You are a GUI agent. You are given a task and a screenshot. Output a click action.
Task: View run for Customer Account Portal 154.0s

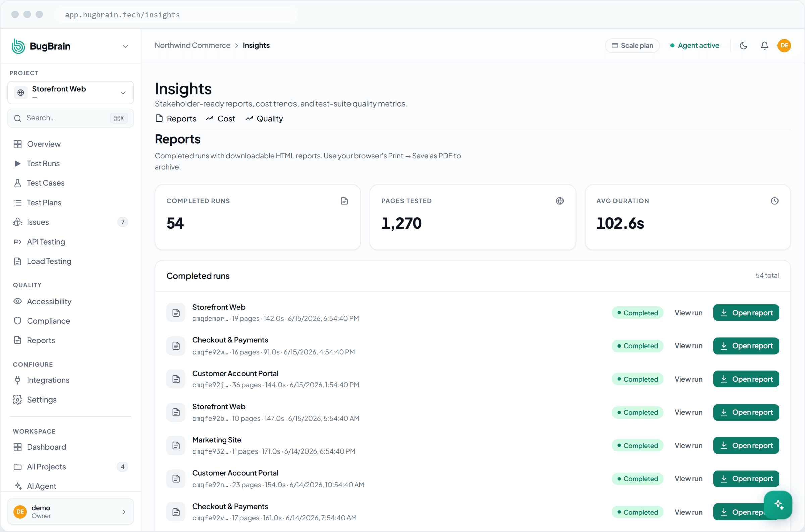[688, 479]
